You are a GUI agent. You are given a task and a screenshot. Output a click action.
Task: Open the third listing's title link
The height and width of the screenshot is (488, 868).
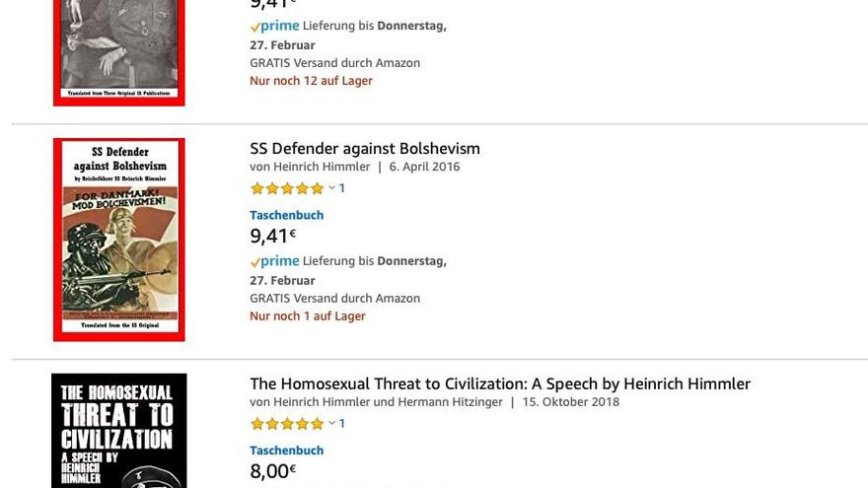click(499, 384)
